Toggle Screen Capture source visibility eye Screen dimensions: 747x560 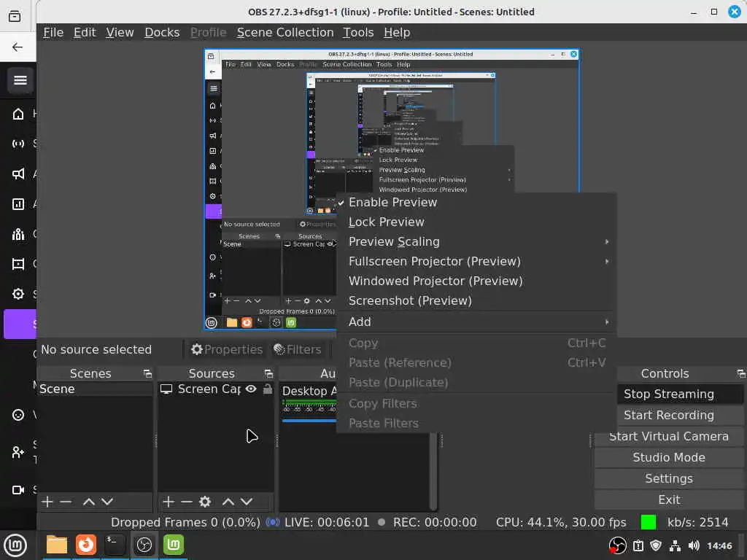[x=251, y=389]
